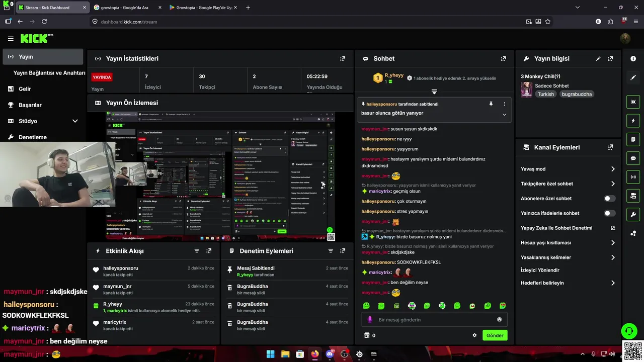Click the Bir mesaj gönderin input field

(434, 320)
